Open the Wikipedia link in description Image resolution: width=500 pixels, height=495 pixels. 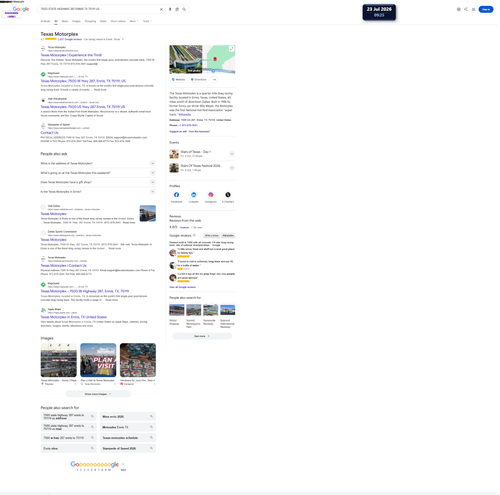click(x=185, y=114)
